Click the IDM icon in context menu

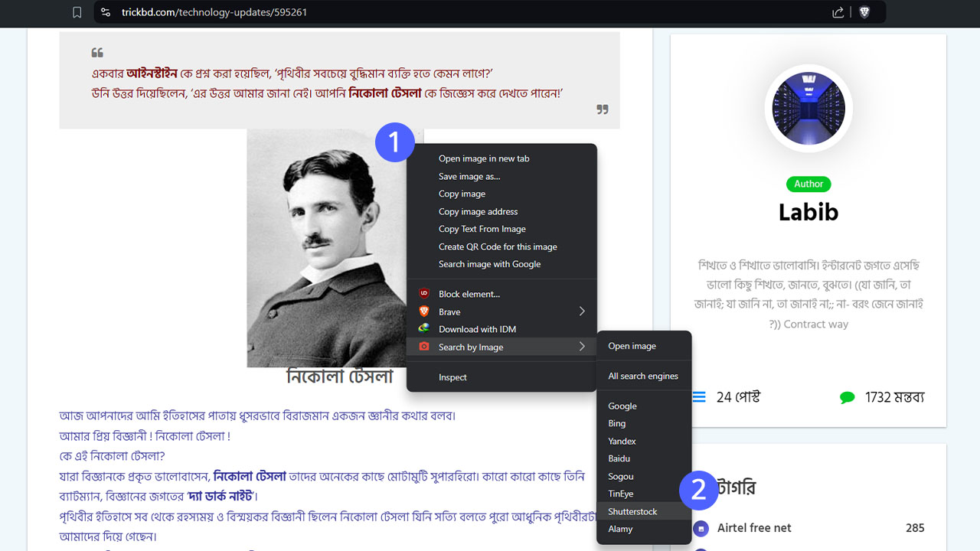tap(423, 329)
